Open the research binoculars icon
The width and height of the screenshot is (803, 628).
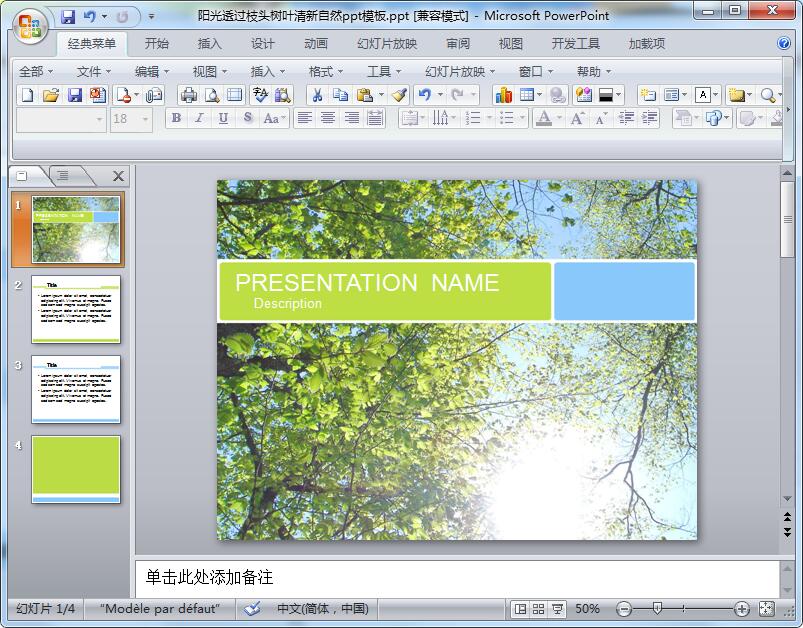click(x=282, y=95)
